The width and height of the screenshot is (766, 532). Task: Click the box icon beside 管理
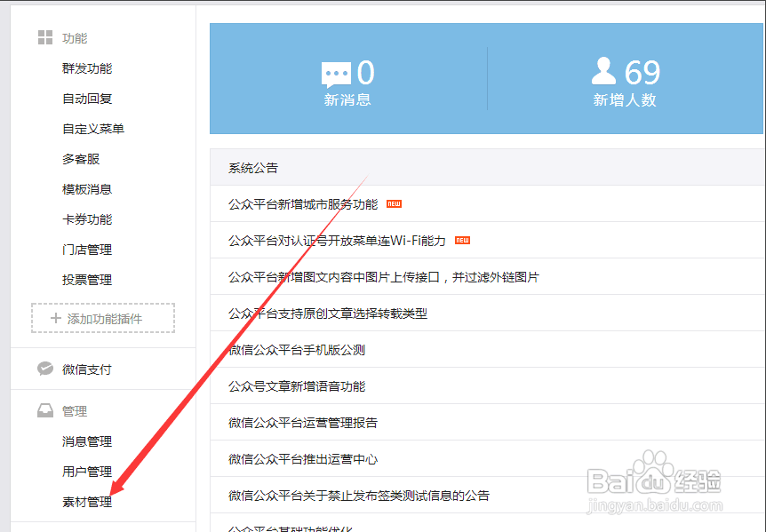tap(44, 410)
